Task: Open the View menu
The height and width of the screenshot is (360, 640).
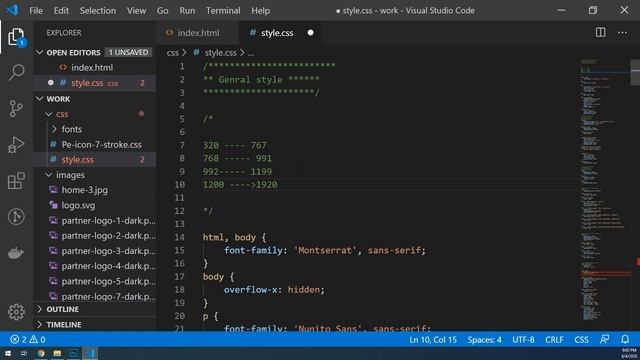Action: coord(136,11)
